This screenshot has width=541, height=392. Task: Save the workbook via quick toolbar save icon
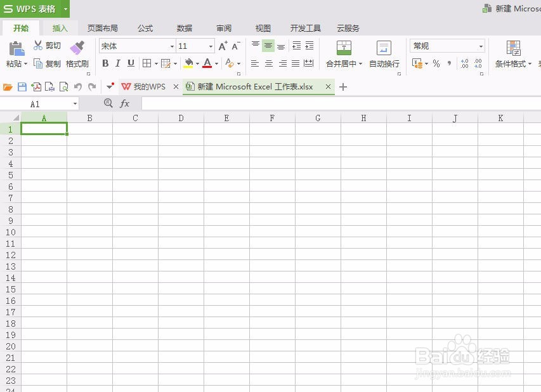pyautogui.click(x=22, y=86)
